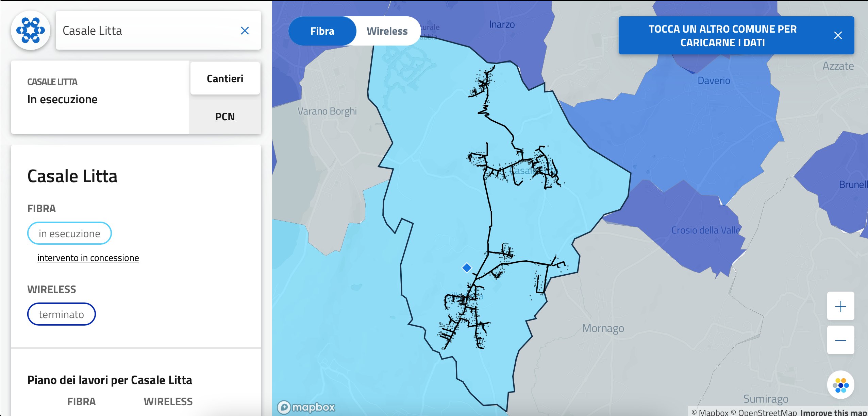Click the 'in esecuzione' fiber status pill
868x416 pixels.
69,233
